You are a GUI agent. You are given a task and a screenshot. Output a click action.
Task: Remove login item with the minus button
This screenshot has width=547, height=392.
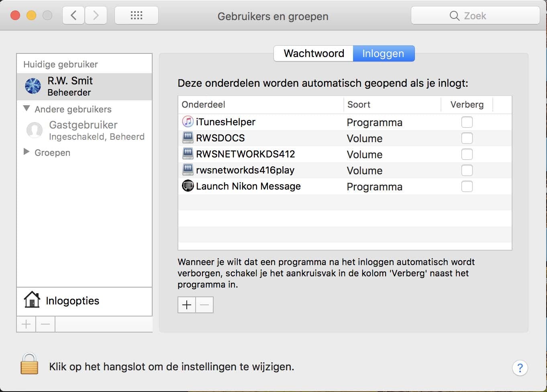204,305
